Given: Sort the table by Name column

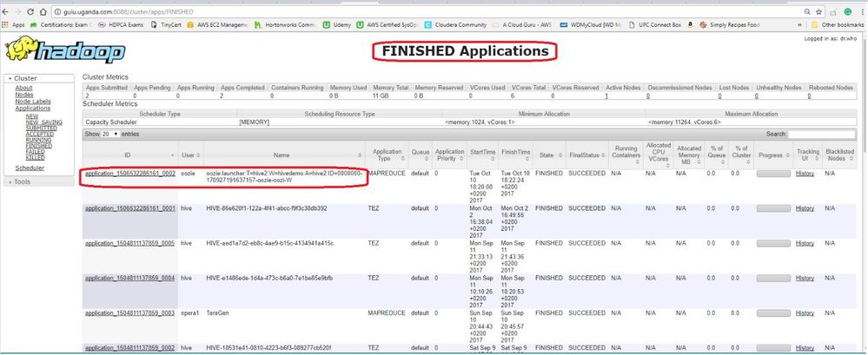Looking at the screenshot, I should (284, 155).
